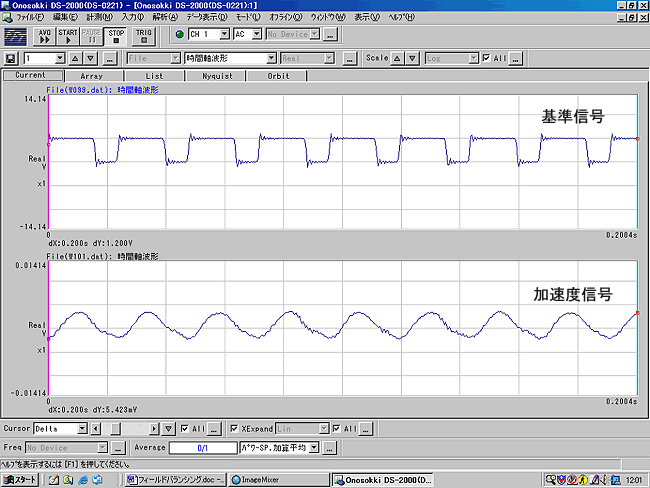
Task: Click the cursor move-left arrow button
Action: pyautogui.click(x=96, y=429)
